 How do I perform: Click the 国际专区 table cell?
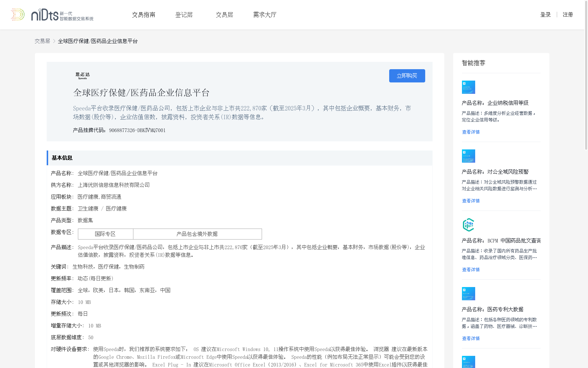point(105,234)
